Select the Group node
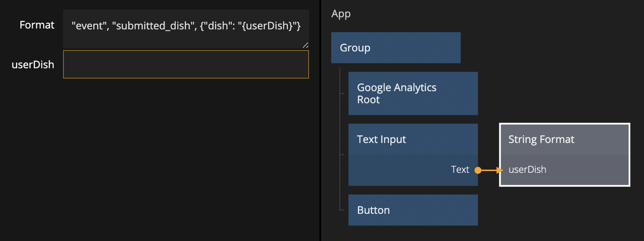 (x=395, y=48)
